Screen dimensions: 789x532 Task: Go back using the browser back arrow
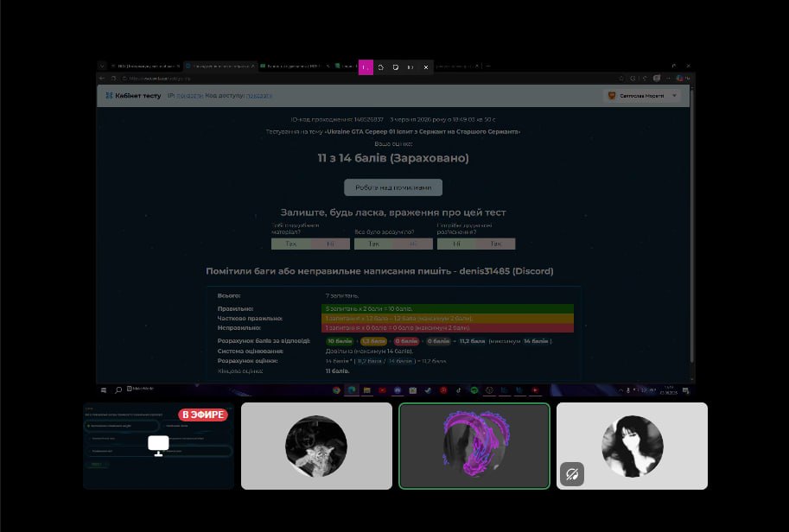point(102,79)
